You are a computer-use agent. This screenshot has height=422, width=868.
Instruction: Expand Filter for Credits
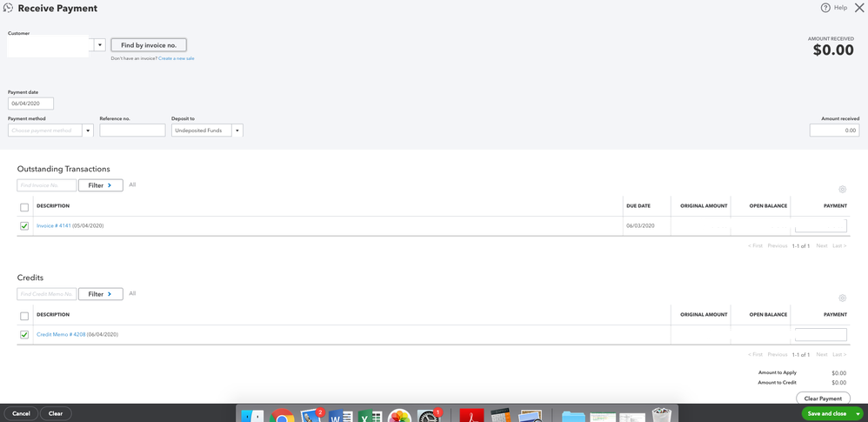(x=101, y=294)
